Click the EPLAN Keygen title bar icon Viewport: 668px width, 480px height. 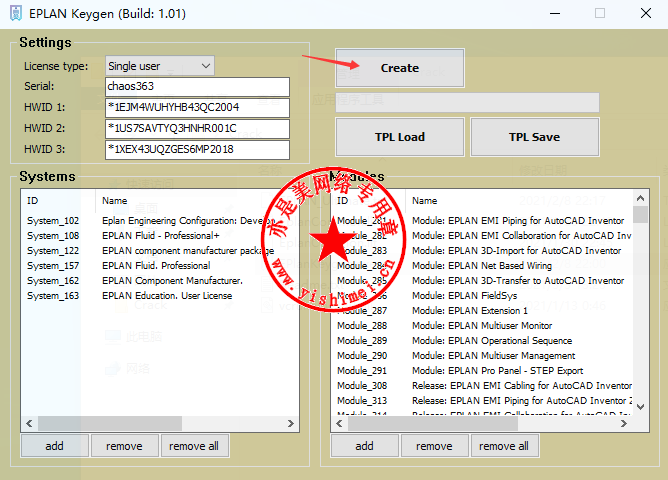pyautogui.click(x=16, y=13)
